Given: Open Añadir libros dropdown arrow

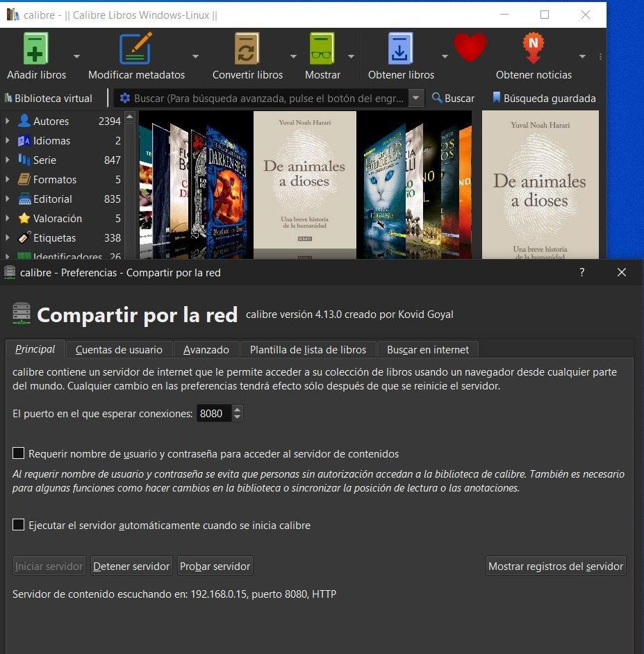Looking at the screenshot, I should click(x=76, y=56).
